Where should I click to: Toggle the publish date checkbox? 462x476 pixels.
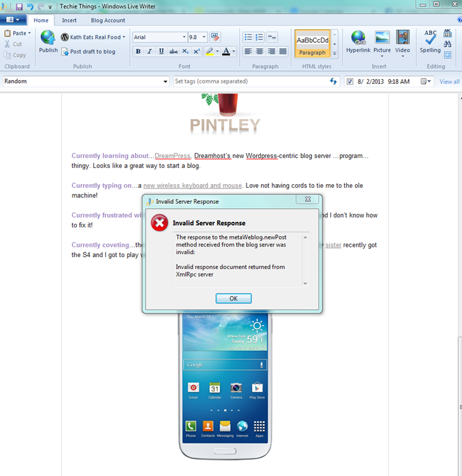point(350,82)
